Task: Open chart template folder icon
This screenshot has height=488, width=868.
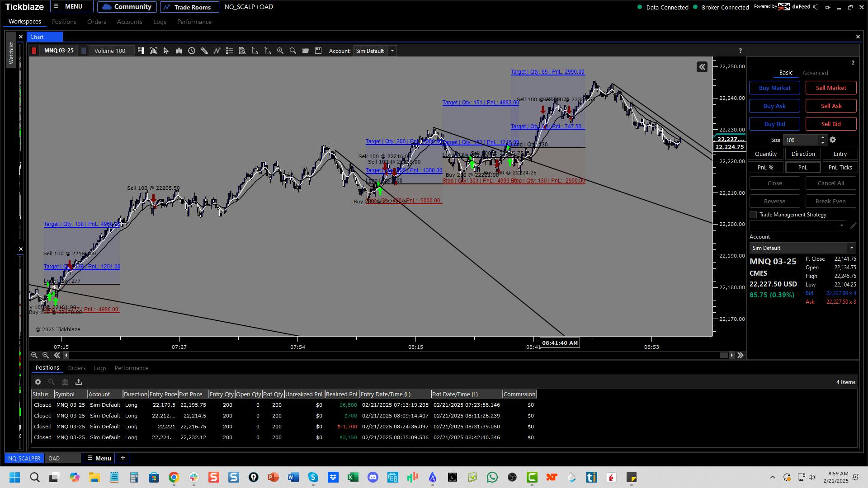Action: (x=306, y=51)
